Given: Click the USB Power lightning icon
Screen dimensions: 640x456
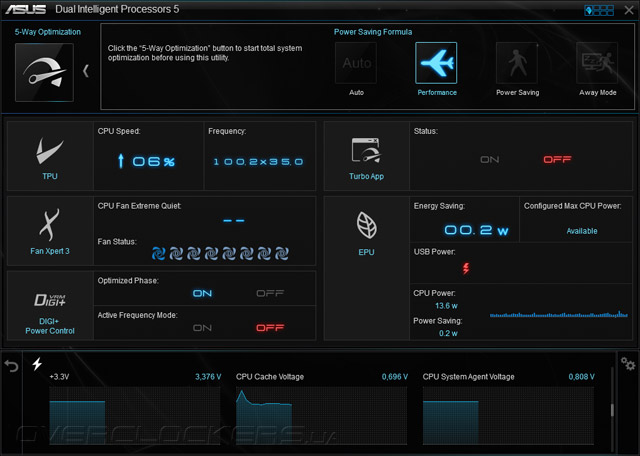Looking at the screenshot, I should click(x=466, y=268).
